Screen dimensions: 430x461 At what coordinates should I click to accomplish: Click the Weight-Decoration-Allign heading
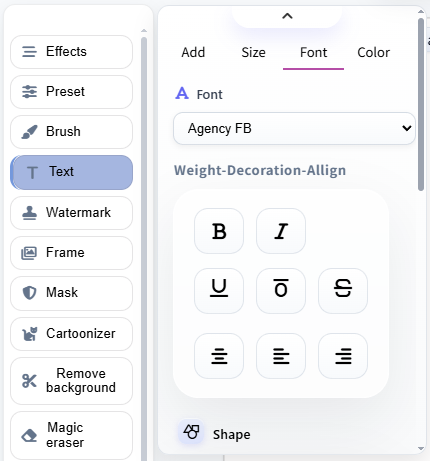pyautogui.click(x=260, y=170)
